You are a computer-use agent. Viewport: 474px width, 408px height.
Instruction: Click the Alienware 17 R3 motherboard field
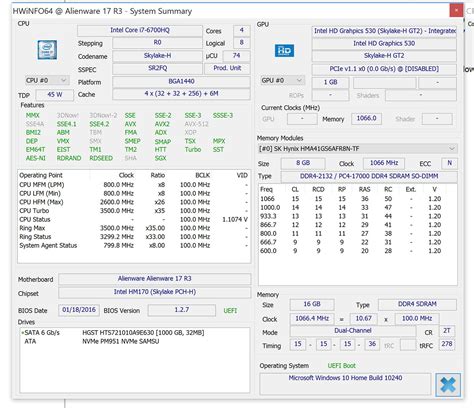click(x=154, y=279)
